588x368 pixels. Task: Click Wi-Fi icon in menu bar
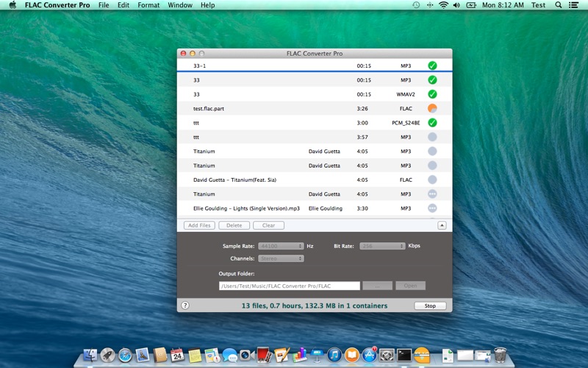tap(444, 5)
